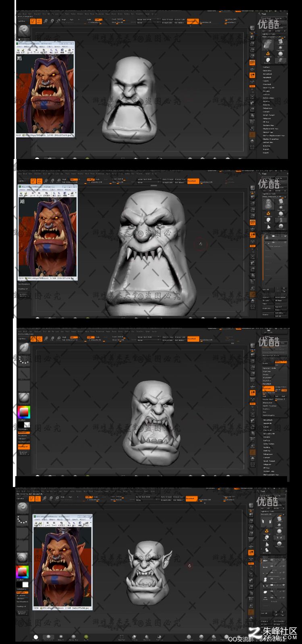Expand Deformation in the rough blockout Tool palette
Screen dimensions: 302x644
click(268, 98)
